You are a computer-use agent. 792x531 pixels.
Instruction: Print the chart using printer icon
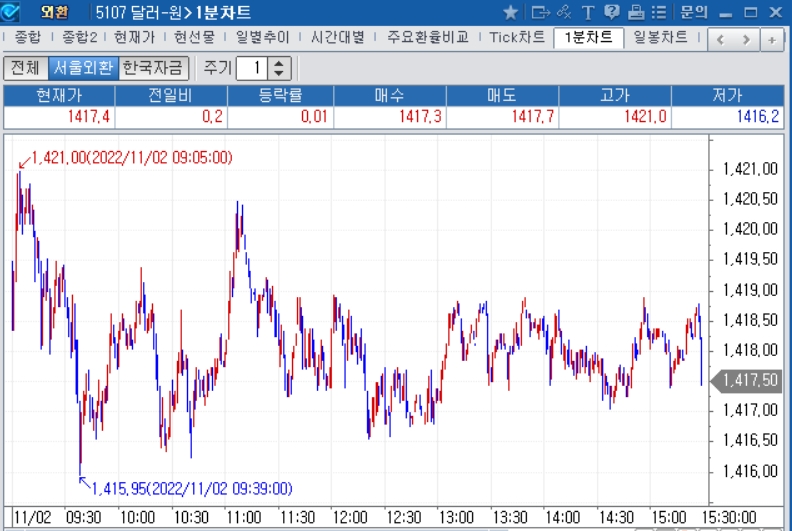636,12
